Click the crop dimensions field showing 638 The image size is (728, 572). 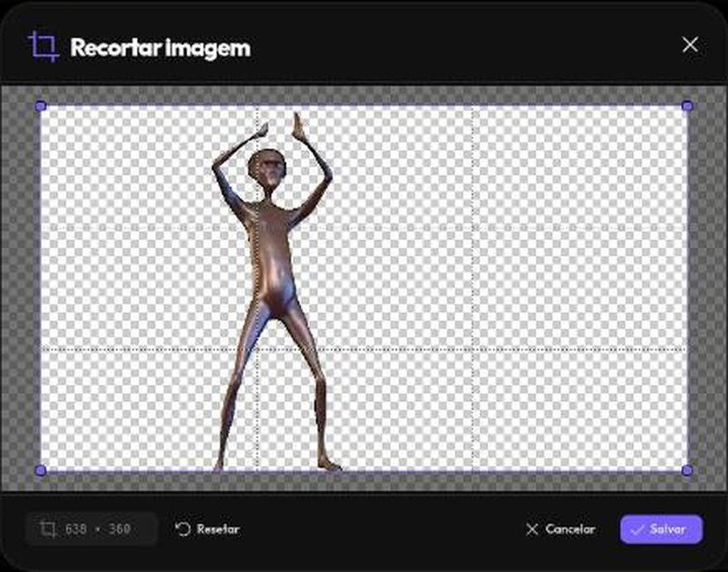(92, 529)
